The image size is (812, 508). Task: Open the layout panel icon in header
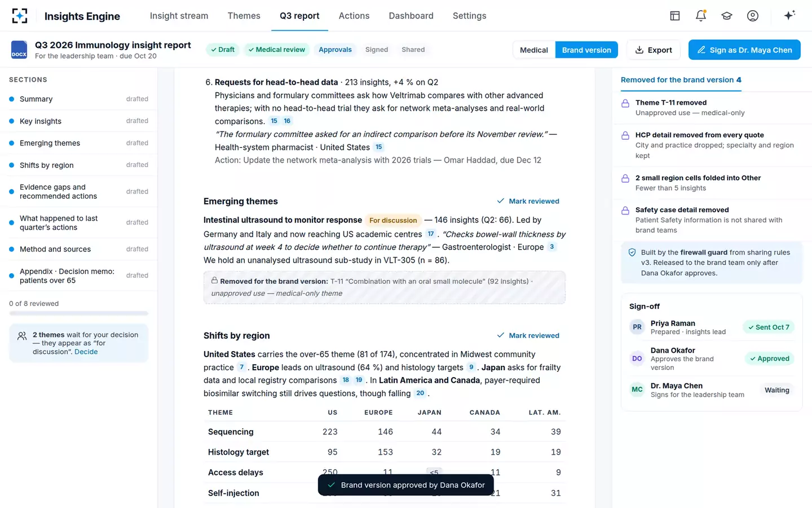click(674, 16)
